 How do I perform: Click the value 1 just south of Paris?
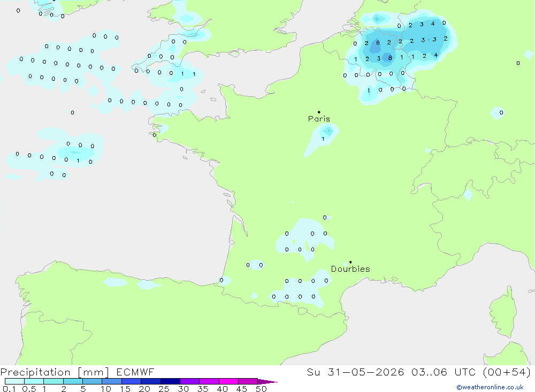click(x=323, y=139)
